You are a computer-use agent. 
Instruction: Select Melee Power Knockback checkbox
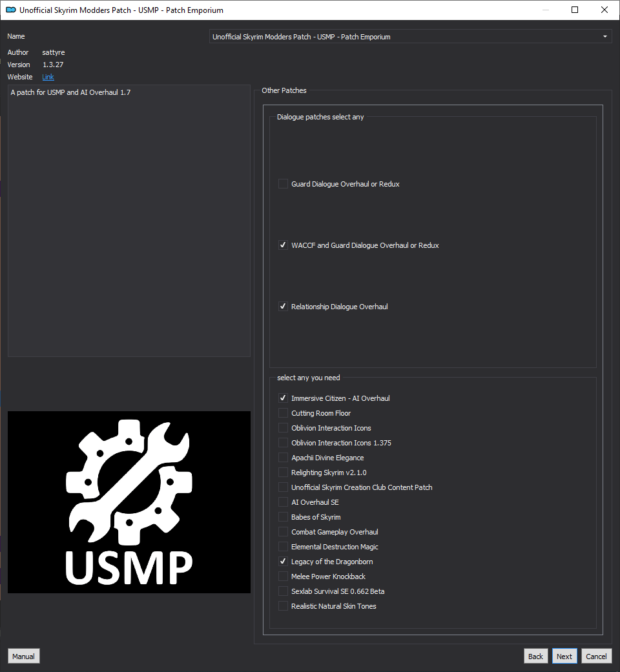[283, 576]
